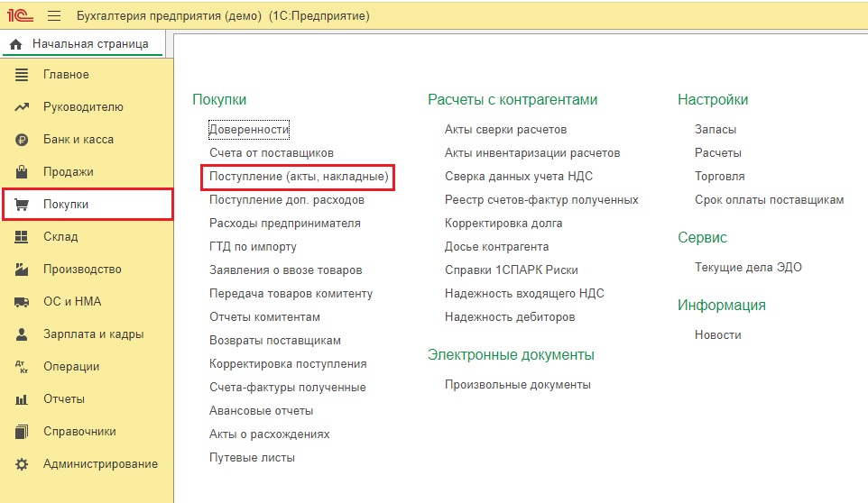Open Реестр счетов-фактур полученных
The height and width of the screenshot is (503, 868).
coord(541,200)
